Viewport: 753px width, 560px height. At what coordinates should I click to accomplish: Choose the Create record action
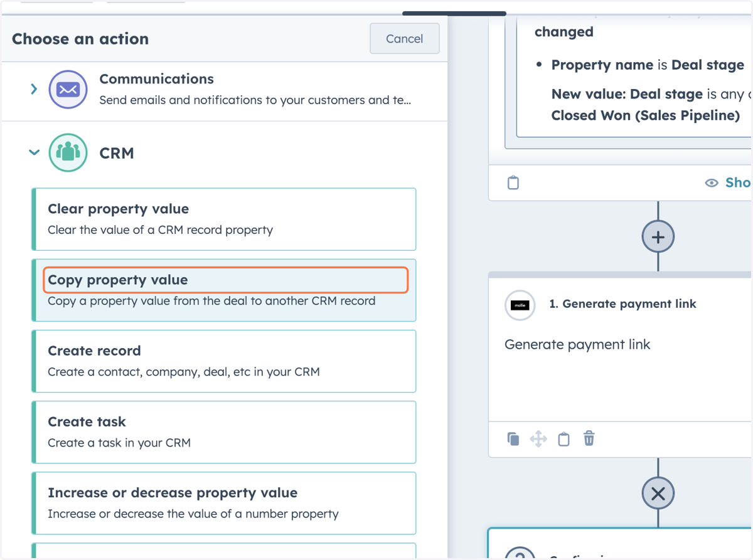point(224,361)
